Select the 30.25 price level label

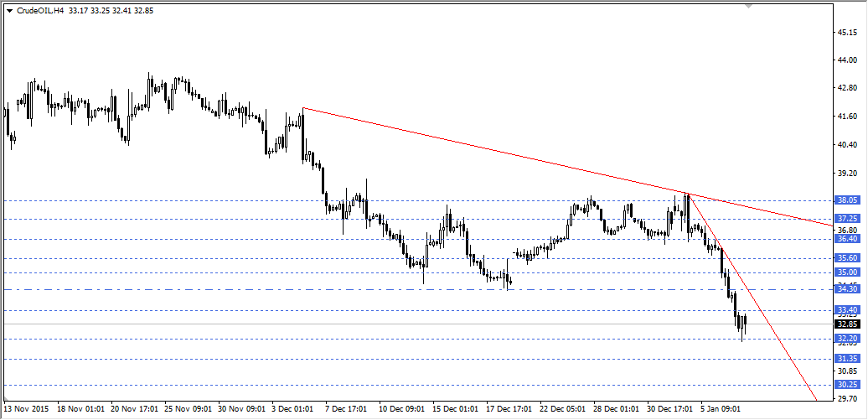[x=847, y=385]
